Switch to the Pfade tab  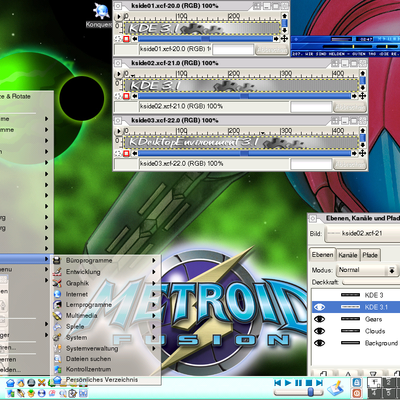click(x=370, y=255)
